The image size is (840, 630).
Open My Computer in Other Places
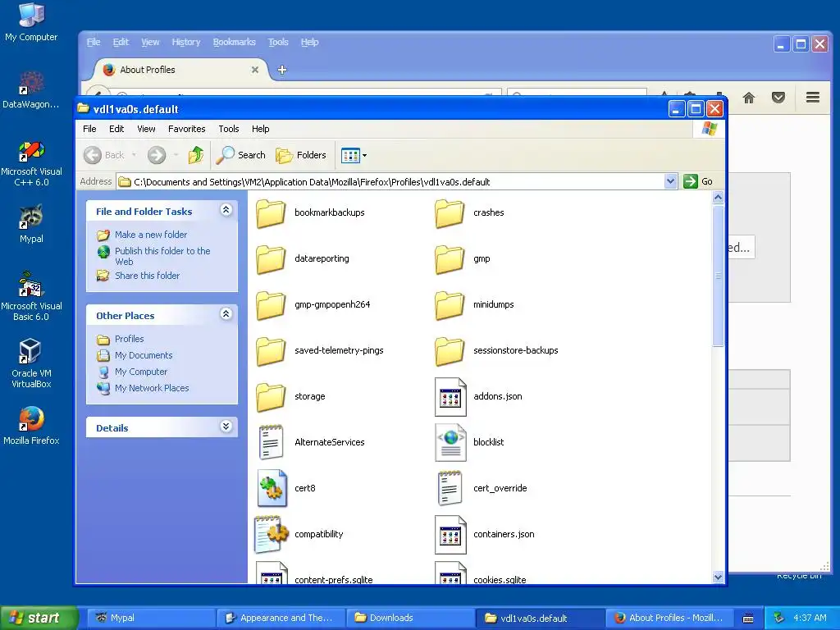coord(141,372)
